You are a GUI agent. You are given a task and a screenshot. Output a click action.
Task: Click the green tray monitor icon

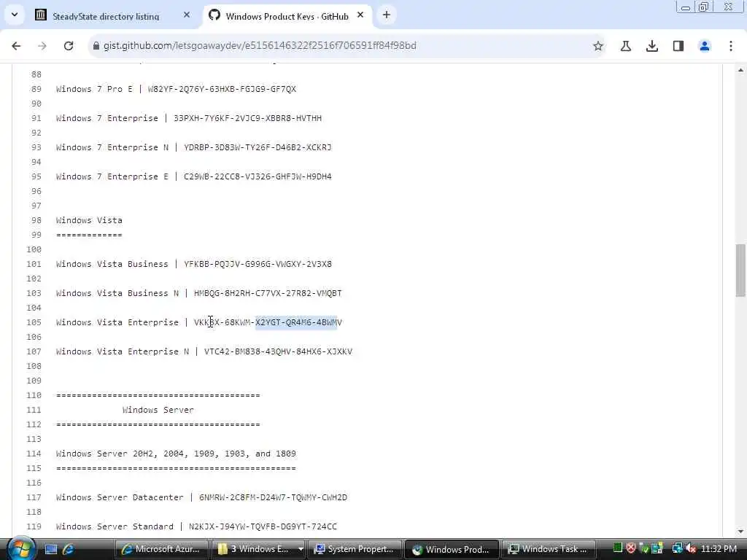pos(618,548)
